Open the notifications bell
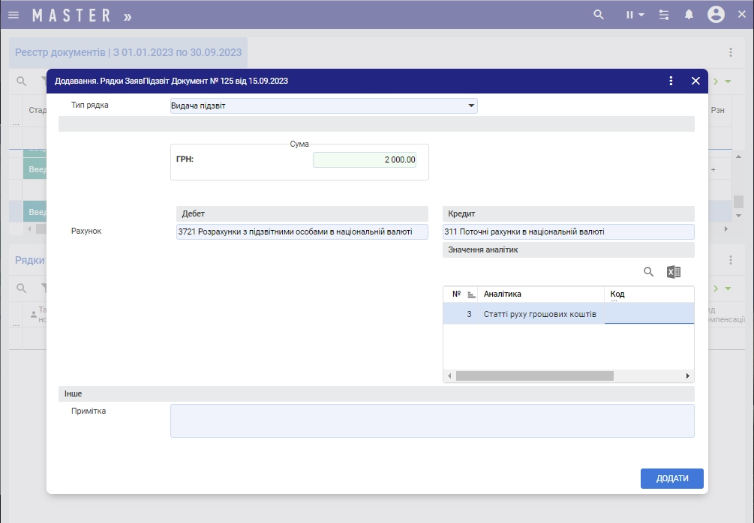Screen dimensions: 754x523 coord(689,15)
